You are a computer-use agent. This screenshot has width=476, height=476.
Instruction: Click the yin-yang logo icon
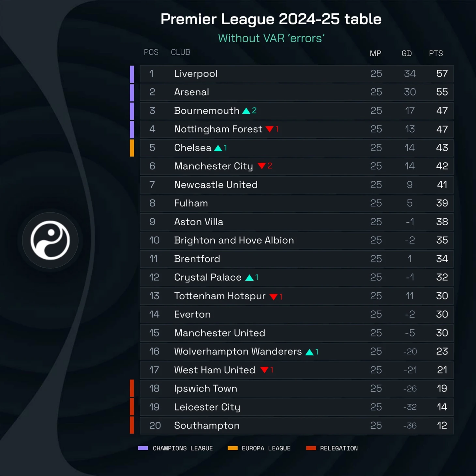pyautogui.click(x=50, y=240)
